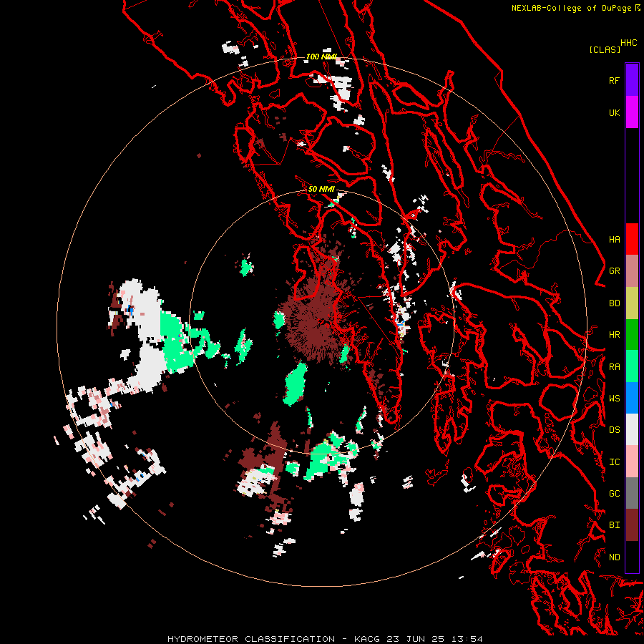Pick the HR dark green legend swatch
The height and width of the screenshot is (644, 644).
[x=632, y=335]
